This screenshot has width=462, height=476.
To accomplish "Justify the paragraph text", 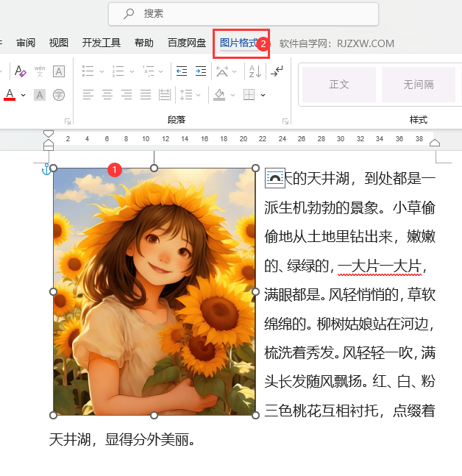I will pyautogui.click(x=146, y=95).
